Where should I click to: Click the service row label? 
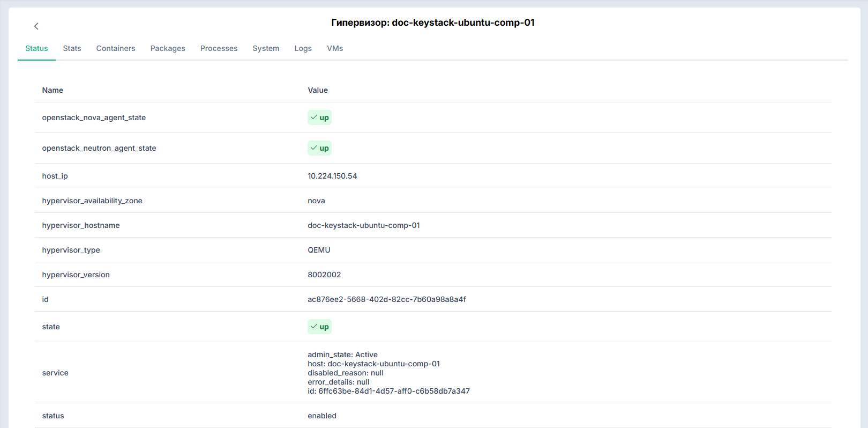click(55, 373)
